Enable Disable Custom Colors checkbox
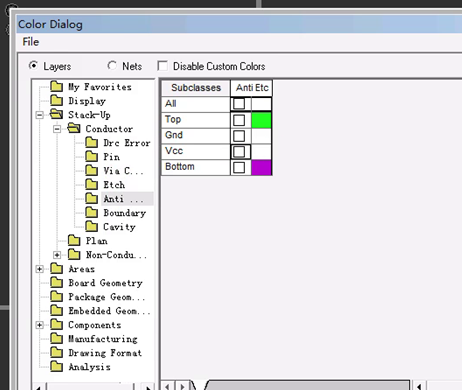 (162, 66)
